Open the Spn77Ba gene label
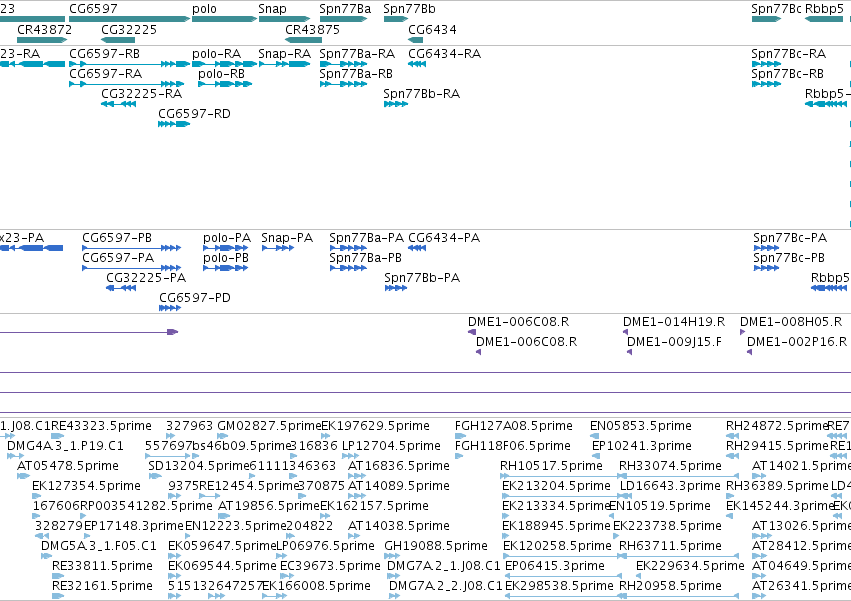851x601 pixels. click(345, 9)
